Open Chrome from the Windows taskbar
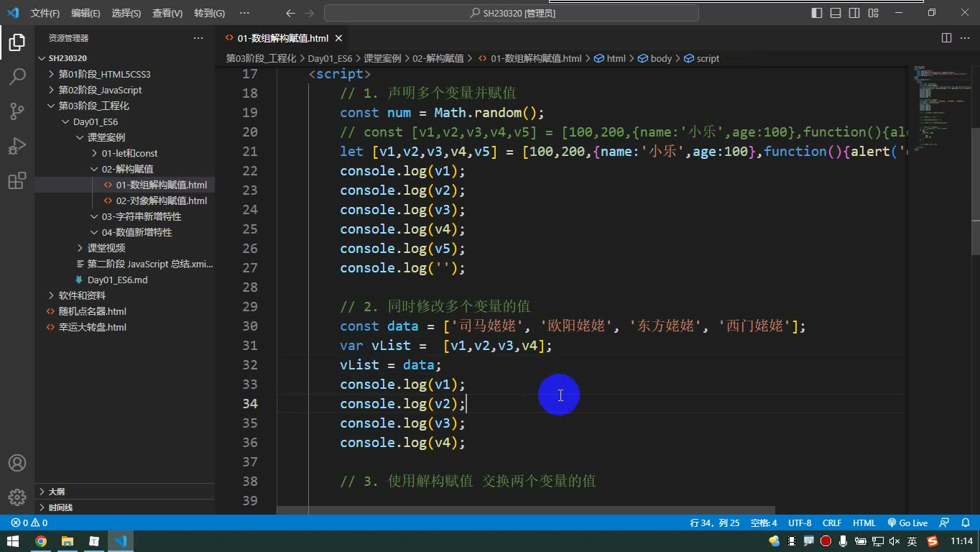980x552 pixels. click(41, 541)
